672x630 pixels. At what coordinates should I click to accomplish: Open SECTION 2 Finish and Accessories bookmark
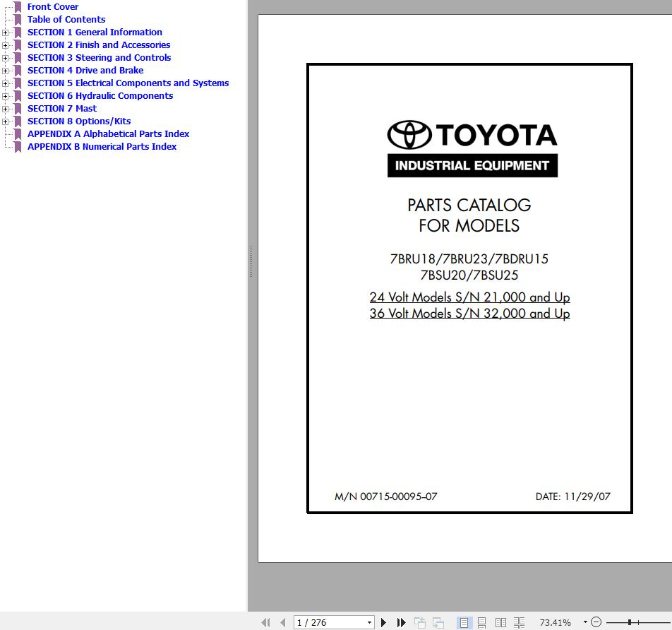click(99, 44)
